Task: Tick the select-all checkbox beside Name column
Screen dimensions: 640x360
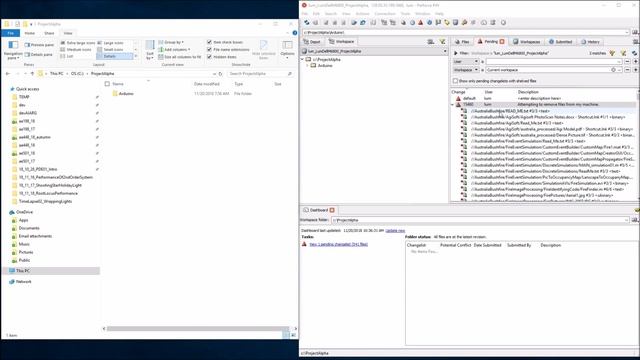Action: 107,84
